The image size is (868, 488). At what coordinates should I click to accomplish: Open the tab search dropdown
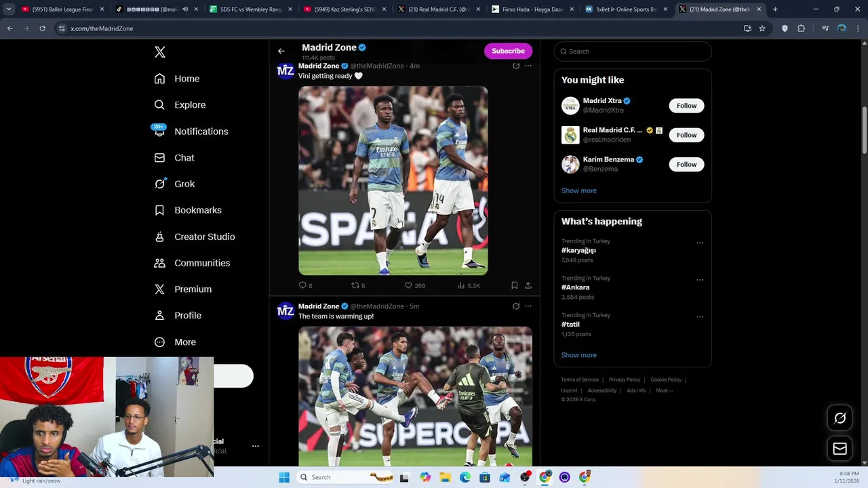tap(9, 9)
